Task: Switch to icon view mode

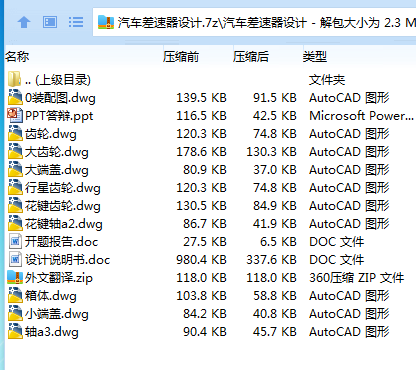Action: click(x=50, y=22)
